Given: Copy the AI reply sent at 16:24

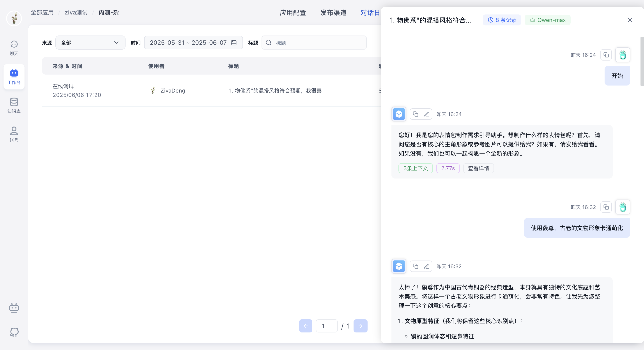Looking at the screenshot, I should point(416,114).
